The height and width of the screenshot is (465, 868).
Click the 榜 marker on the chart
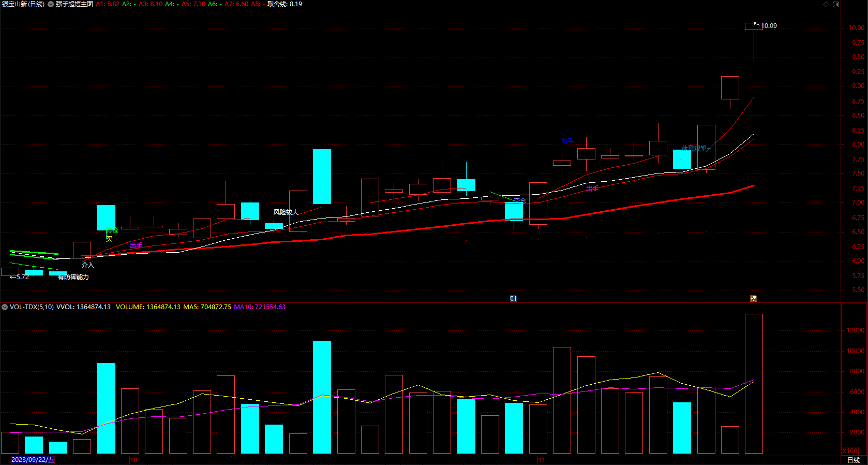coord(753,299)
